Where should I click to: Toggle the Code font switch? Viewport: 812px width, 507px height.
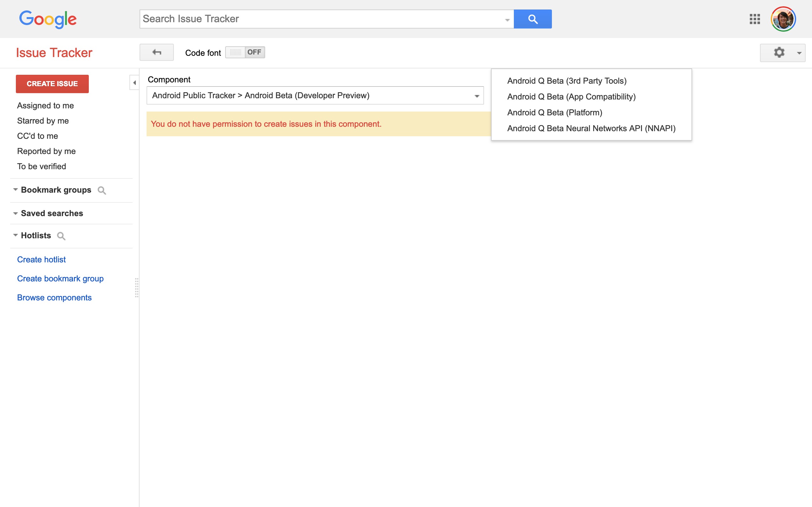(245, 52)
